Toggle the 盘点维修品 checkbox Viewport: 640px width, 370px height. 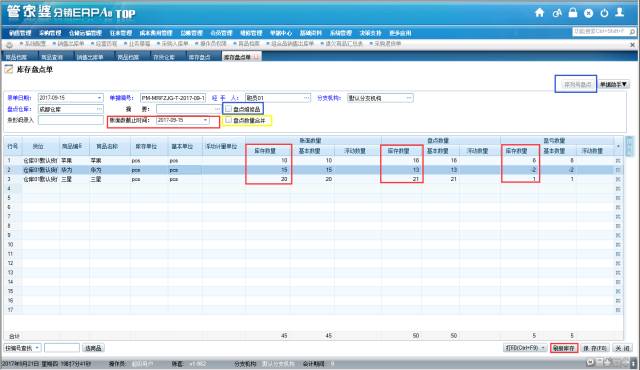[229, 109]
